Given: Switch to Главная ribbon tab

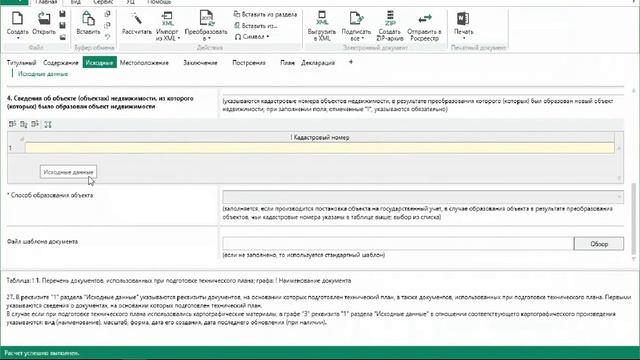Looking at the screenshot, I should coord(46,2).
